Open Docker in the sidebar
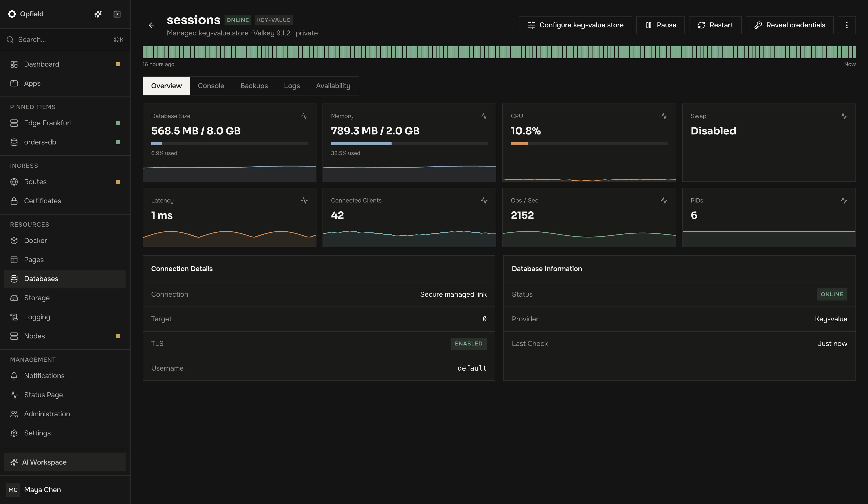Screen dimensions: 868x504 click(x=65, y=240)
